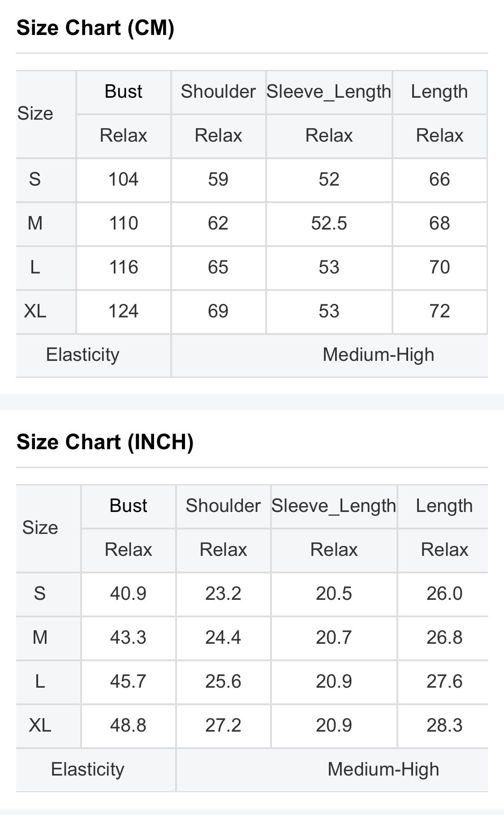Click the Size Chart (INCH) heading
Screen dimensions: 504x815
point(105,442)
